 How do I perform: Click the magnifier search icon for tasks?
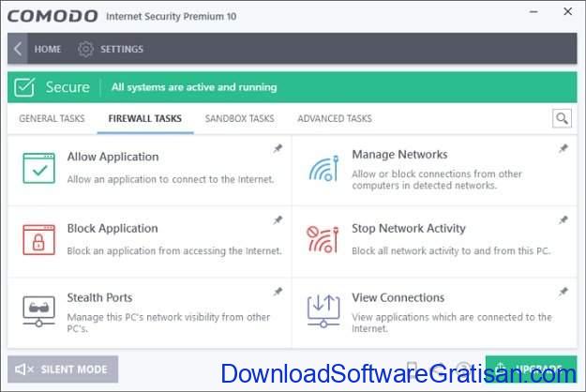562,118
